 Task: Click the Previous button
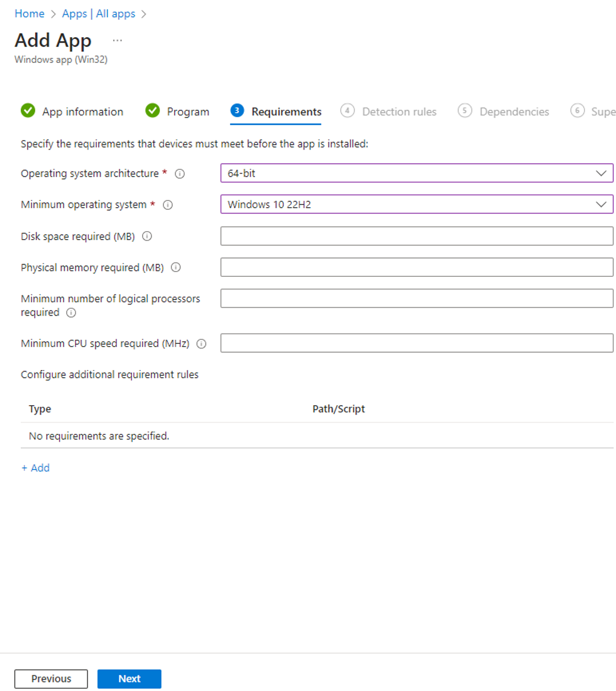(51, 679)
